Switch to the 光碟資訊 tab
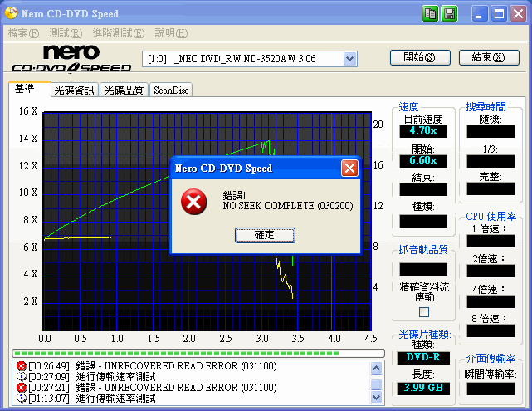 (x=75, y=90)
